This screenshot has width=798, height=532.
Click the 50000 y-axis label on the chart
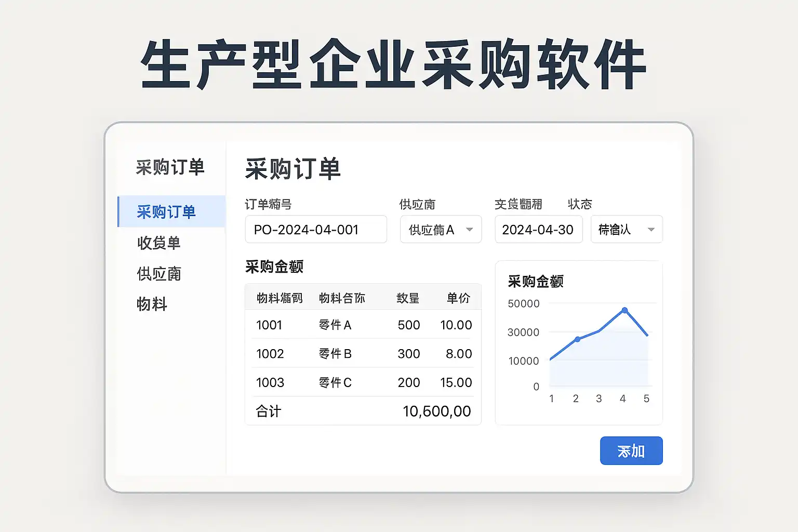524,303
